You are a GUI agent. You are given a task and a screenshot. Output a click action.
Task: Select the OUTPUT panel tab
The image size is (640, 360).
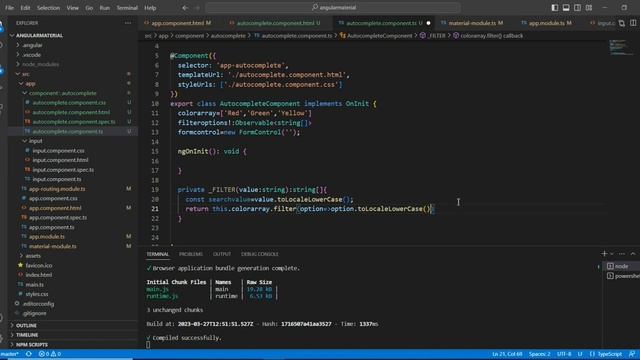click(x=222, y=254)
